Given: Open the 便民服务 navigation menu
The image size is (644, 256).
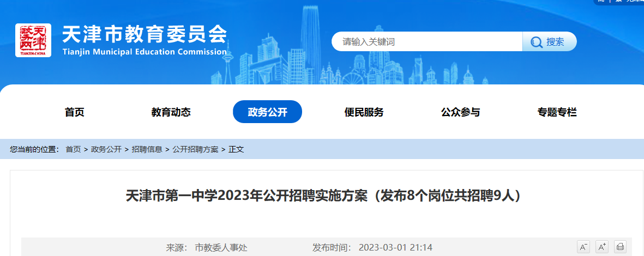Looking at the screenshot, I should (x=364, y=112).
